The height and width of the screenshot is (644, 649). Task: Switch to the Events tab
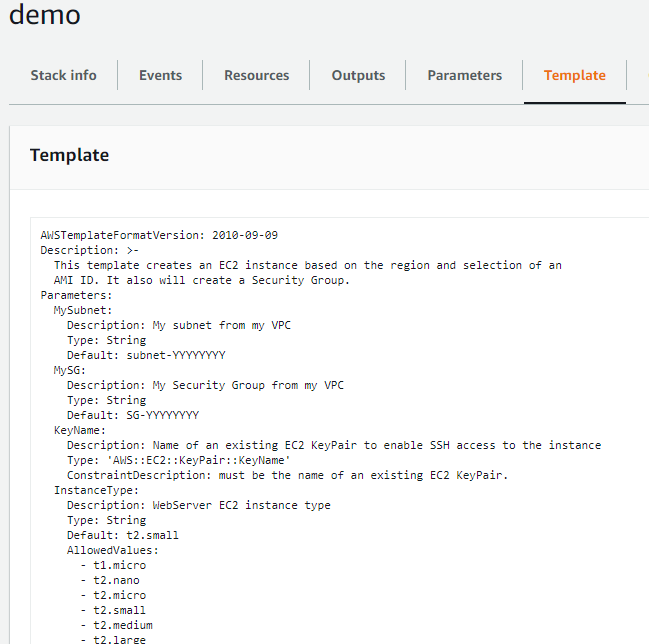click(160, 75)
